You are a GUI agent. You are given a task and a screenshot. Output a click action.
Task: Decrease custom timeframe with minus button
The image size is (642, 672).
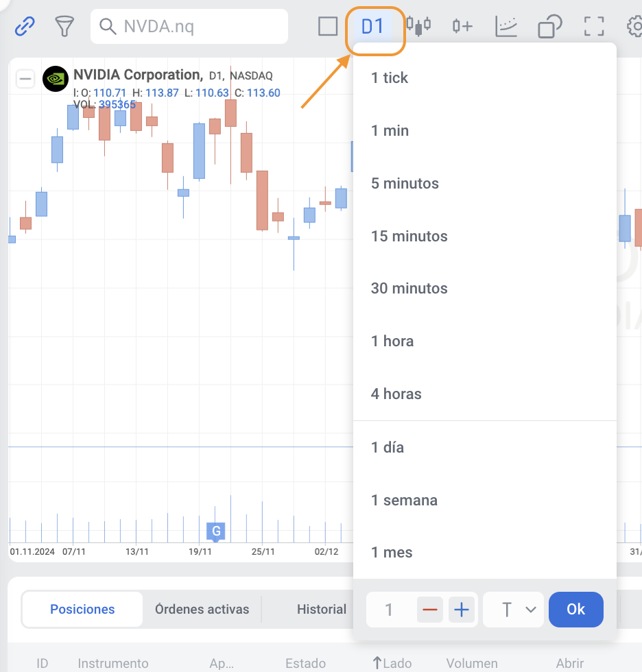click(x=430, y=610)
